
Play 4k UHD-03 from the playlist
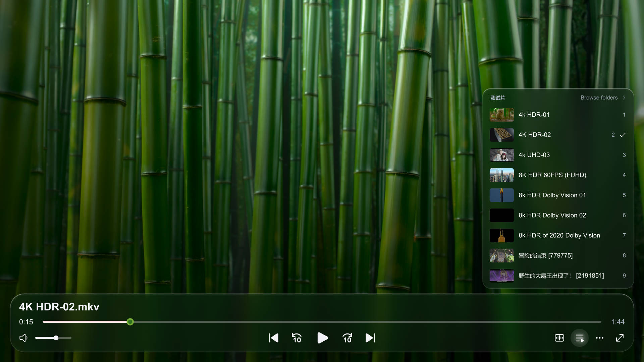558,155
